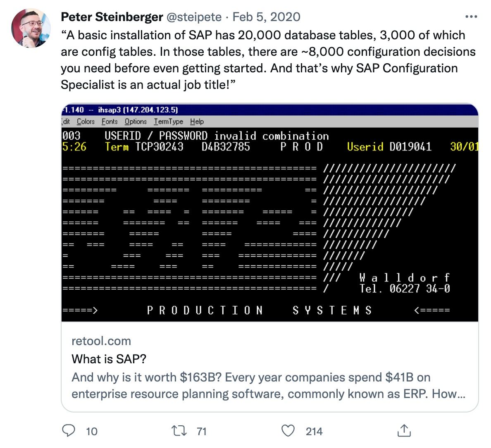Click the retweet arrows icon
Image resolution: width=491 pixels, height=448 pixels.
[x=179, y=431]
